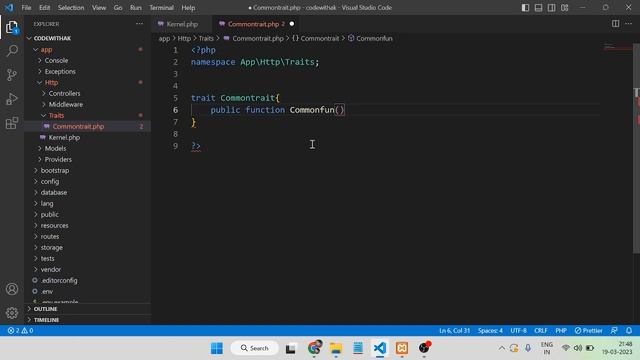Viewport: 640px width, 360px height.
Task: Open XAMPP from the taskbar
Action: [x=402, y=348]
